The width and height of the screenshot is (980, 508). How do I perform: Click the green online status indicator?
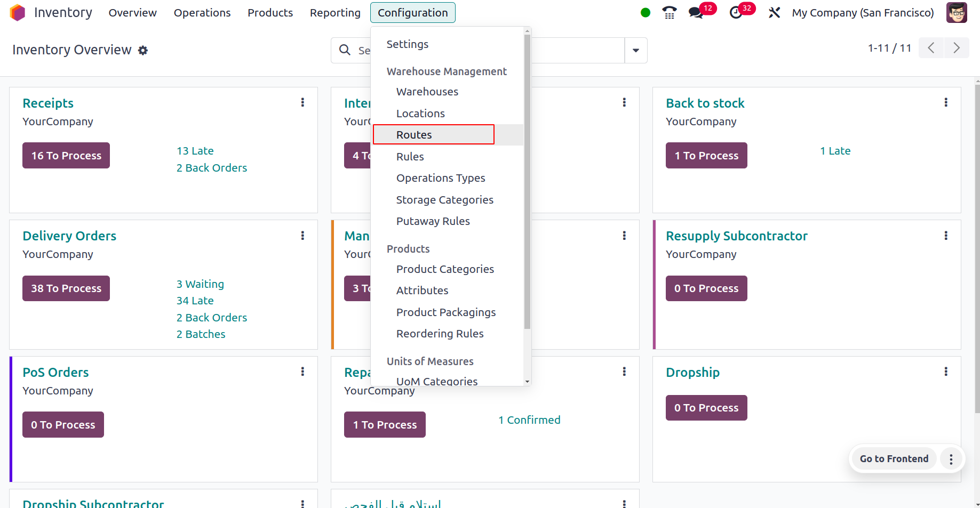pos(645,12)
